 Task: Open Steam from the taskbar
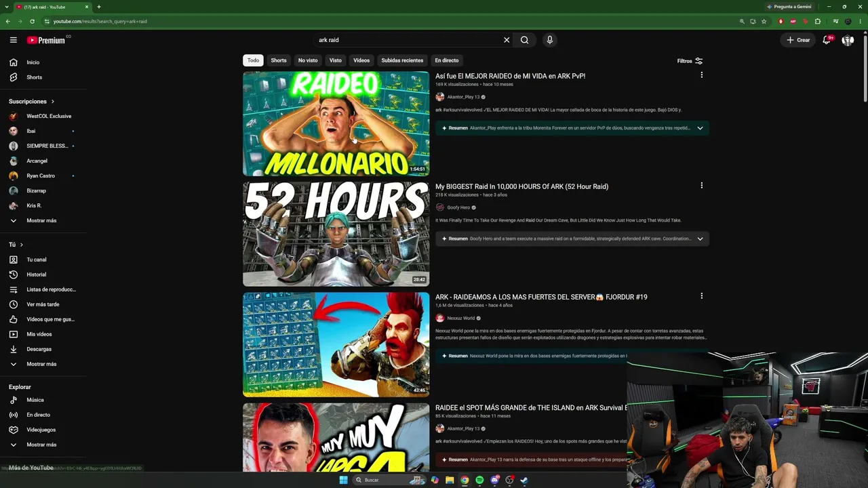[x=524, y=480]
